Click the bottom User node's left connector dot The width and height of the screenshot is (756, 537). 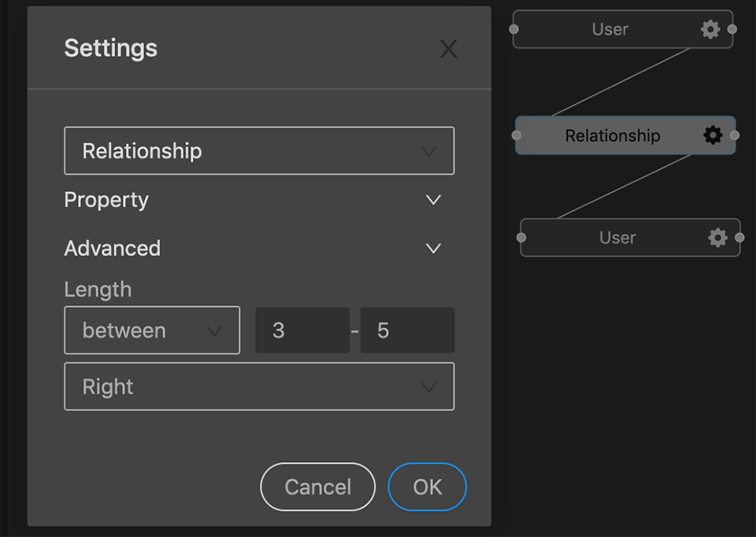click(x=521, y=237)
